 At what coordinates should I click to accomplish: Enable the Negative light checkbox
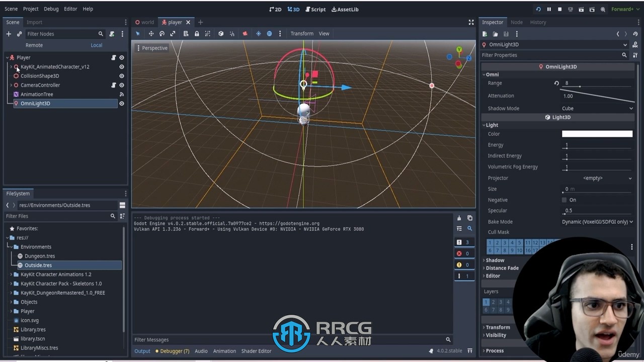pos(565,200)
